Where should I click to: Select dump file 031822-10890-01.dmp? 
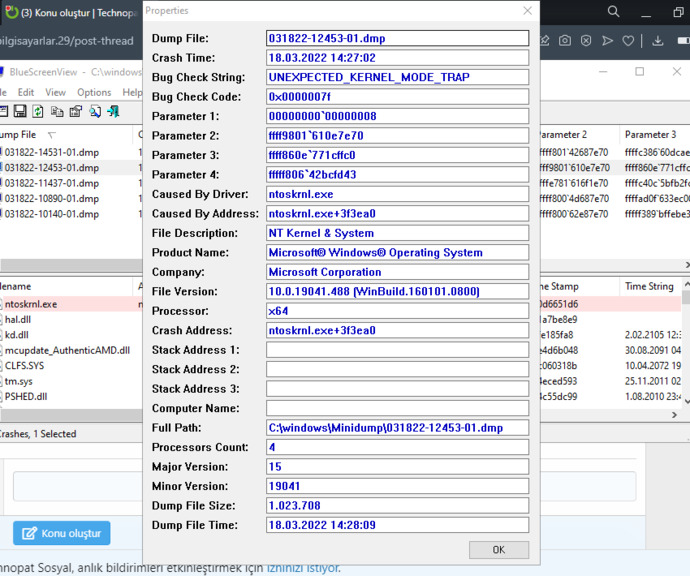pyautogui.click(x=51, y=198)
